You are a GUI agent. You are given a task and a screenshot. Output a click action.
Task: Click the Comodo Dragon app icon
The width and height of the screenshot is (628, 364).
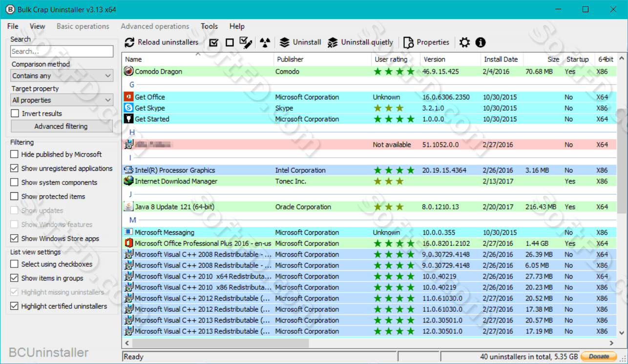128,71
